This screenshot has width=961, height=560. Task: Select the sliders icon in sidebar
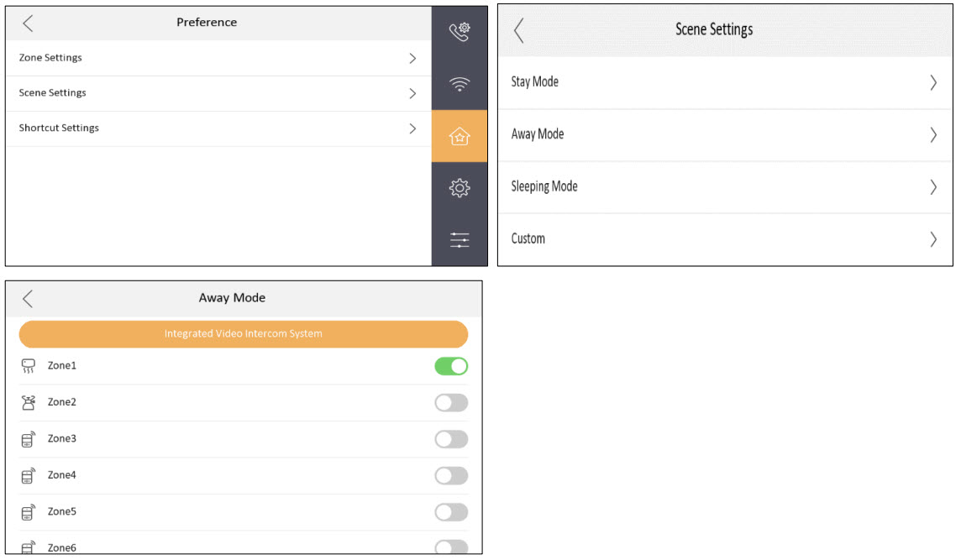pos(459,240)
